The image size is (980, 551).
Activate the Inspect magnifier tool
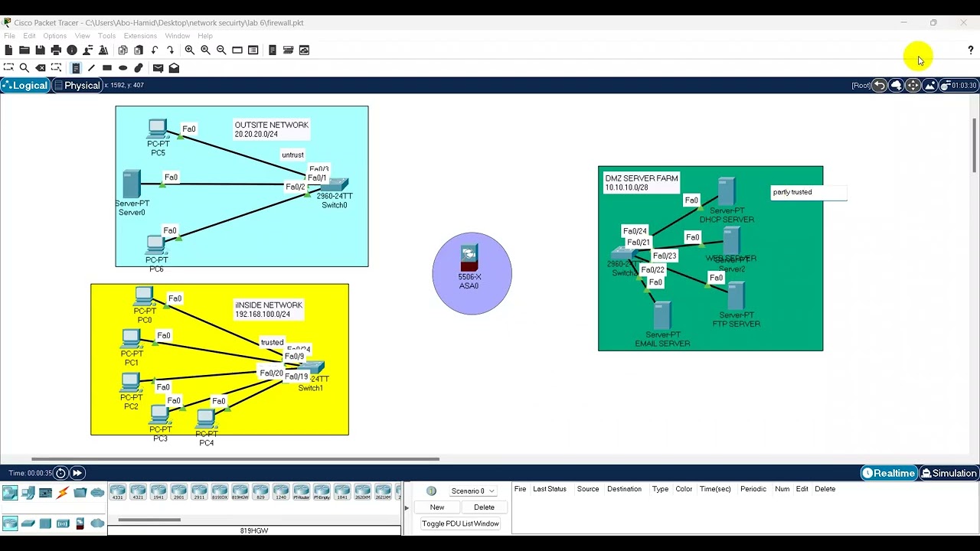[x=24, y=68]
